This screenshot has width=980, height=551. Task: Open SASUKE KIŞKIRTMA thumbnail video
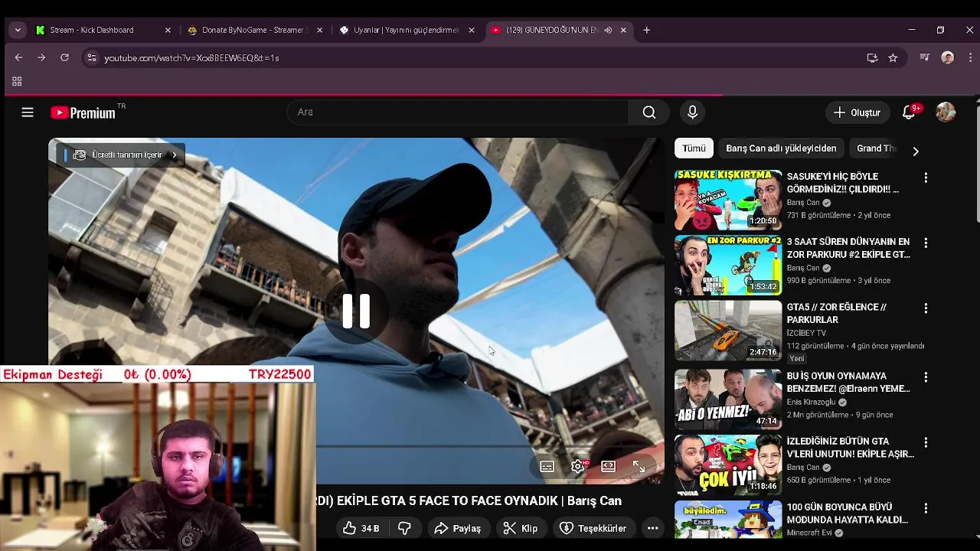[728, 200]
